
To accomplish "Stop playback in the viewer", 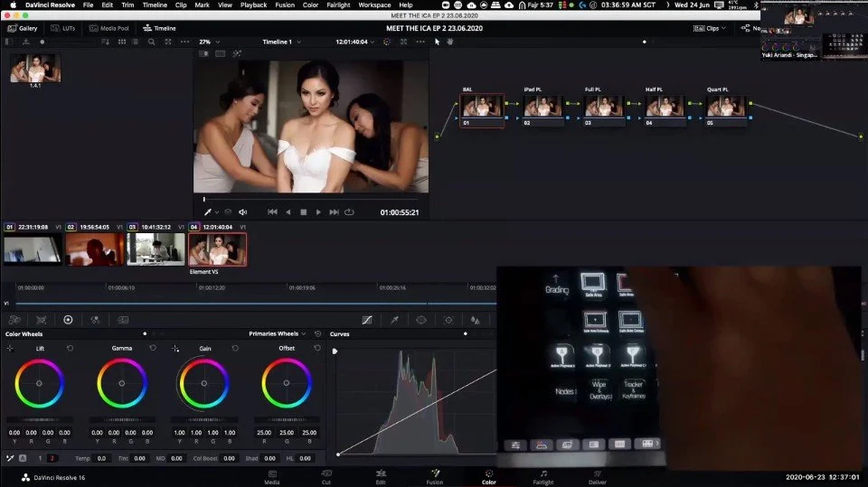I will (304, 212).
